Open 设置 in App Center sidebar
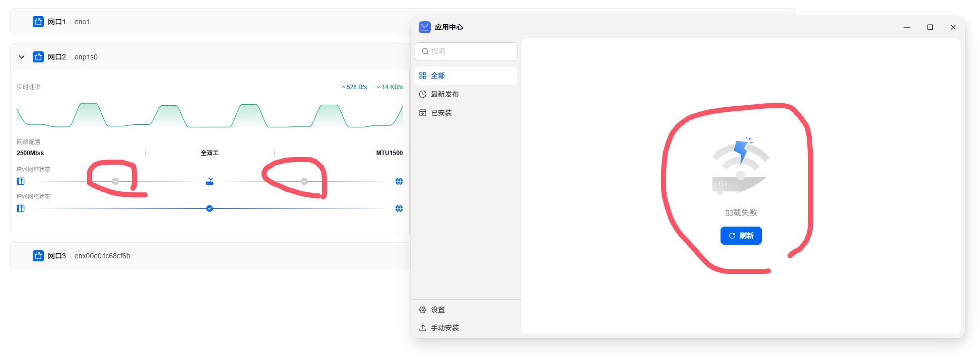The width and height of the screenshot is (980, 356). pos(466,310)
